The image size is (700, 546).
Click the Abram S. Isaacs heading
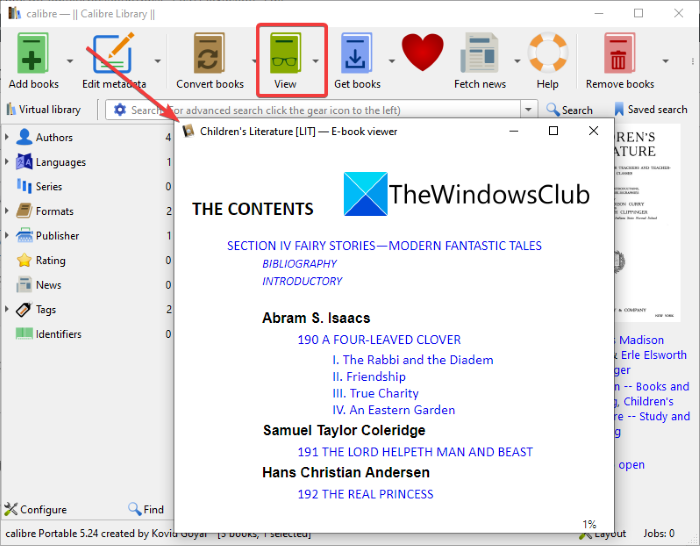click(x=316, y=318)
